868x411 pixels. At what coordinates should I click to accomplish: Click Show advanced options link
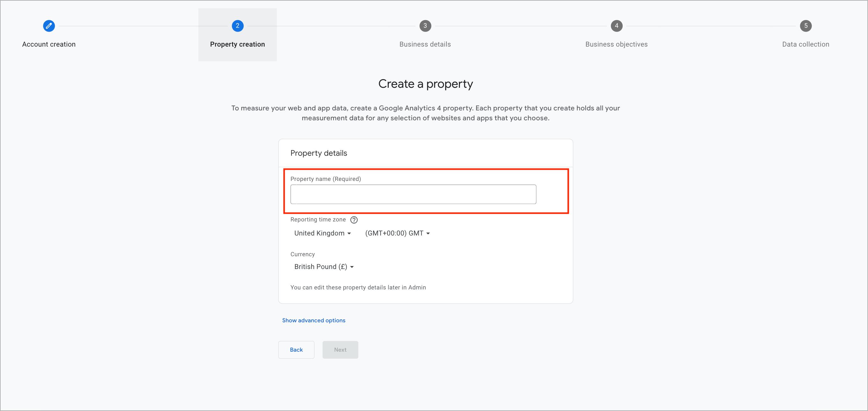(314, 320)
